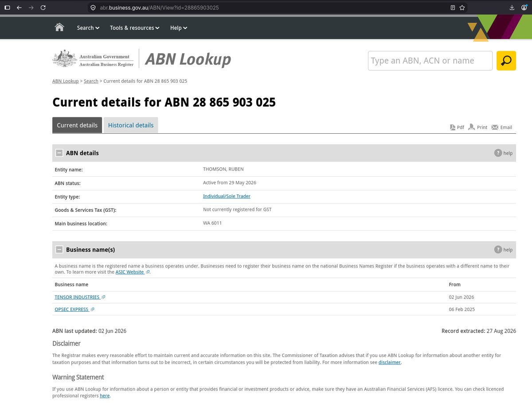Open the browser downloads icon
The width and height of the screenshot is (532, 403).
click(x=512, y=8)
